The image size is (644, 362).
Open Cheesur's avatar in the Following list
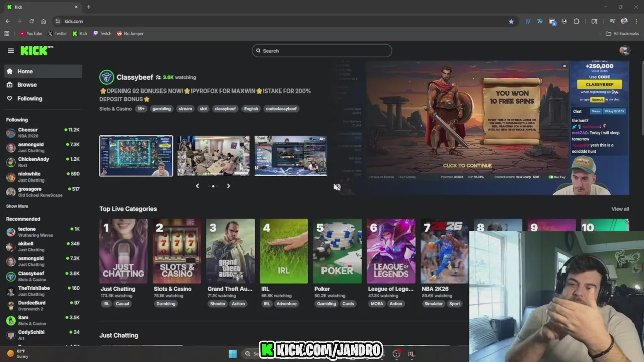pos(11,133)
